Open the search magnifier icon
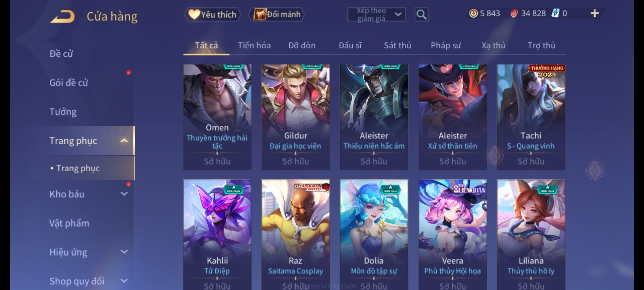This screenshot has width=644, height=290. coord(421,15)
